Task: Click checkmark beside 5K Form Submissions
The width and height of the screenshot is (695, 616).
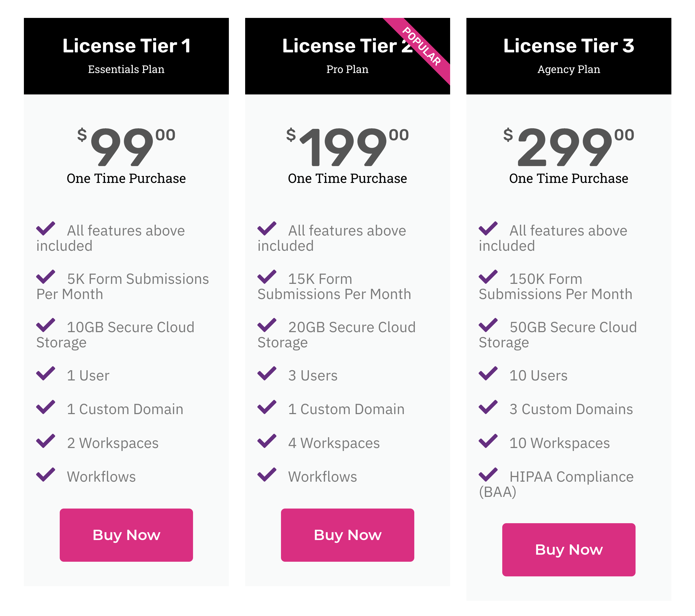Action: (x=46, y=277)
